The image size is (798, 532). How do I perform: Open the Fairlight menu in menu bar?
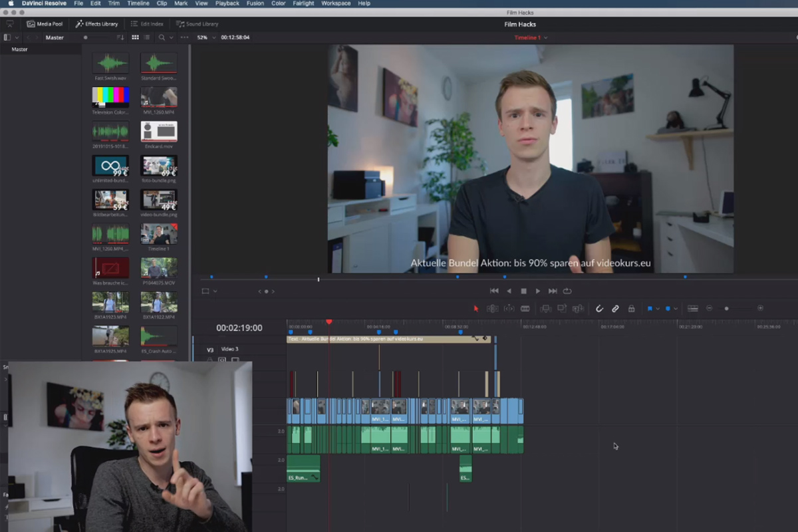point(303,3)
